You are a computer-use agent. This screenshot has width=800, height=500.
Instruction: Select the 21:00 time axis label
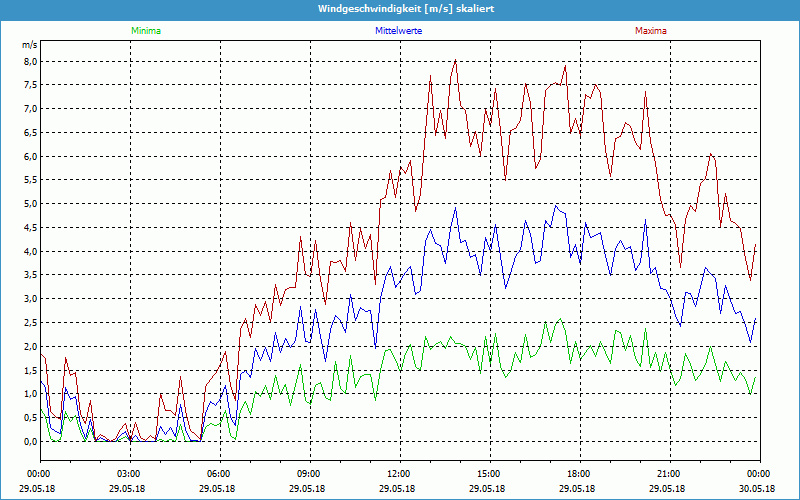(x=668, y=473)
